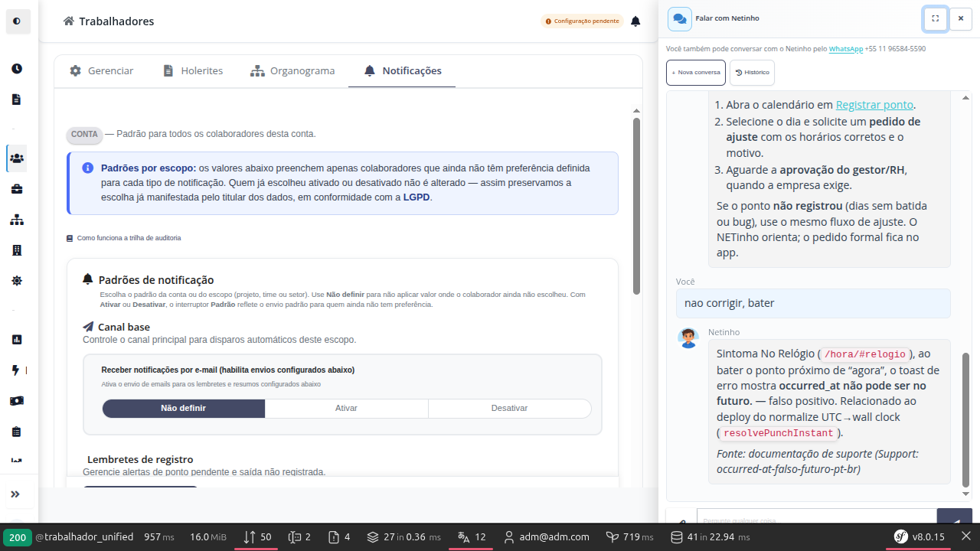This screenshot has height=551, width=980.
Task: Open the lightning bolt icon in sidebar
Action: click(x=17, y=370)
